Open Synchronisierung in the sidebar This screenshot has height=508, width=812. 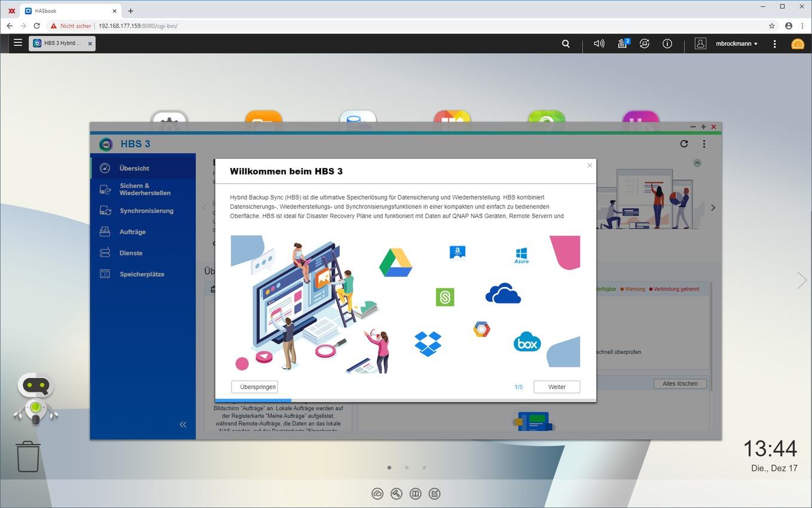pyautogui.click(x=143, y=210)
